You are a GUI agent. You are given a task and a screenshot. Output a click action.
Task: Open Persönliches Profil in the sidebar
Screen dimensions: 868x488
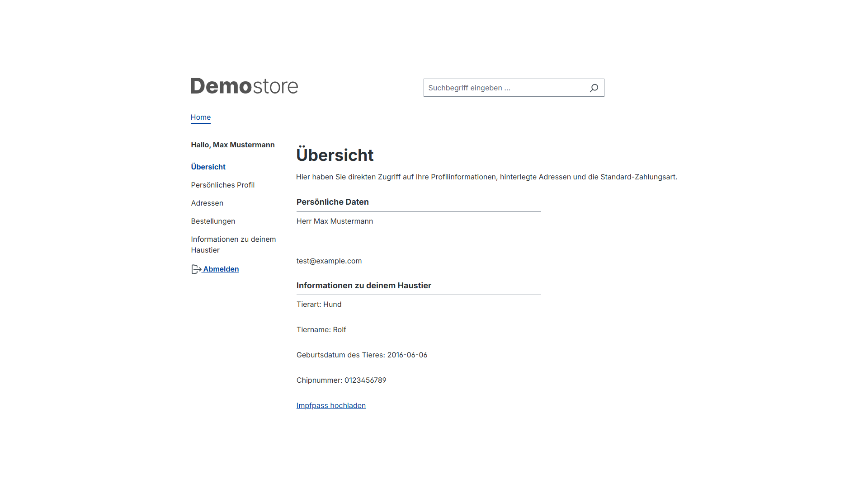pos(222,185)
